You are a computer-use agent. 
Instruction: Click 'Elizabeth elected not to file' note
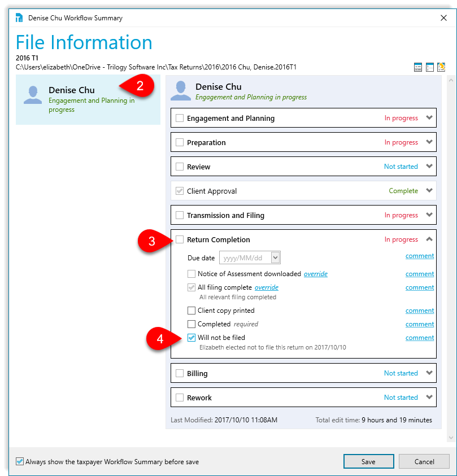(x=273, y=347)
